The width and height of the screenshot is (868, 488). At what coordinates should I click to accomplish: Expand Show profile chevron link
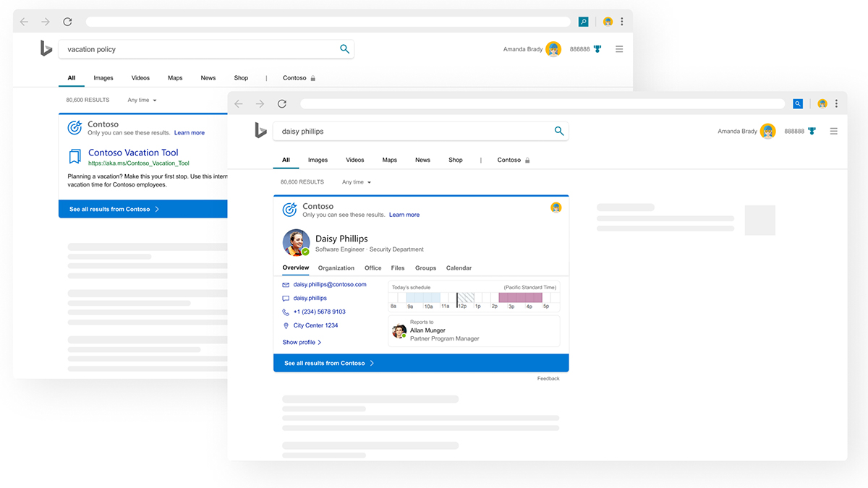coord(302,342)
